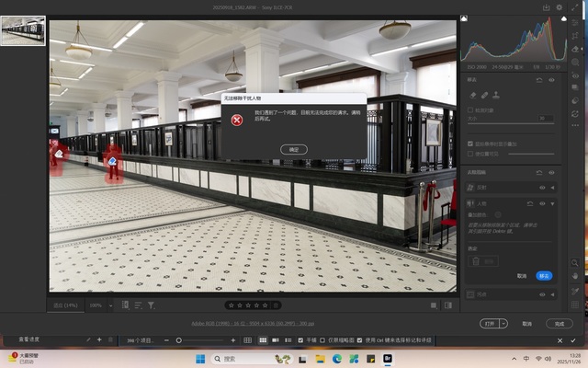Select the Hand tool
The width and height of the screenshot is (588, 368).
coord(576,276)
